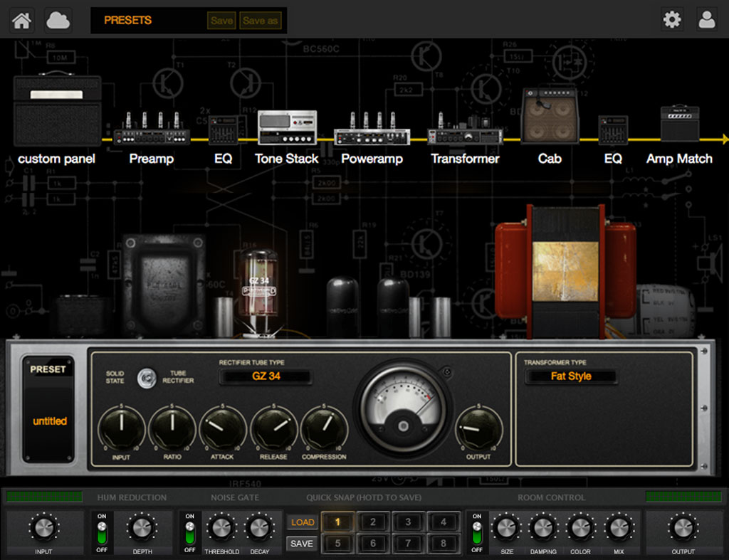729x560 pixels.
Task: Open the cloud library icon
Action: [58, 20]
